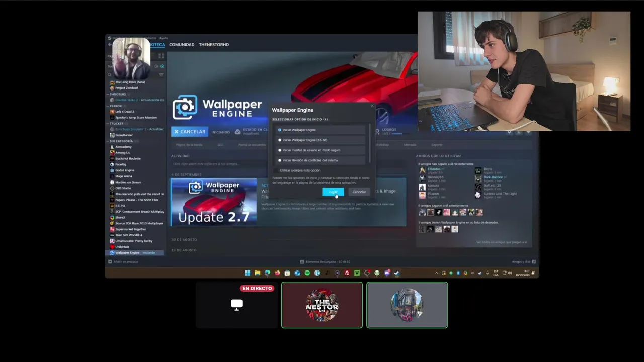Click the Godot Engine icon in library

tap(112, 170)
